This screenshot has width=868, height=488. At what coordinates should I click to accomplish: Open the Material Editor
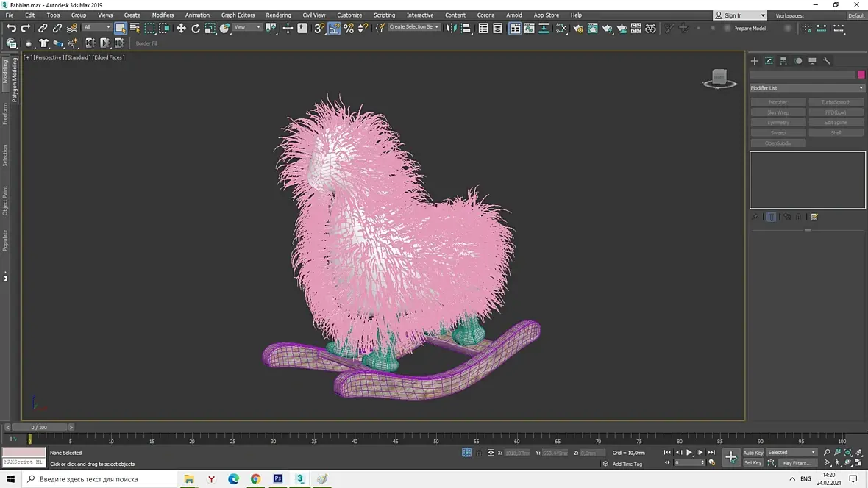pos(563,28)
